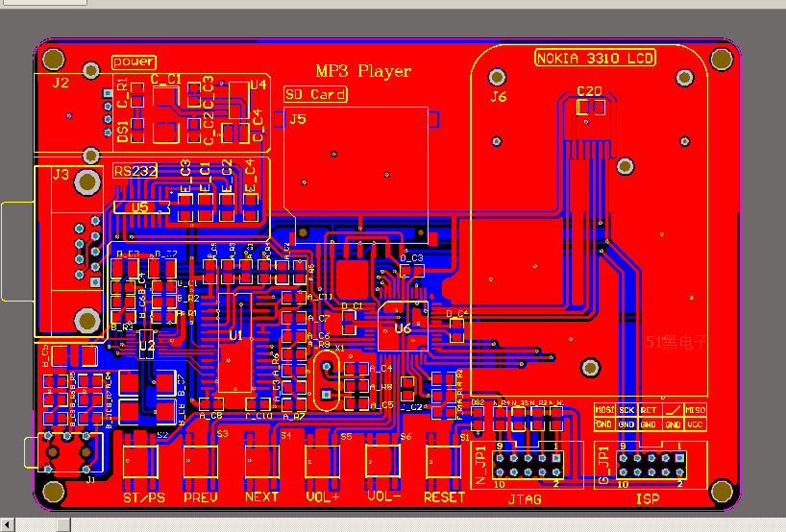Click the C20 capacitor designator

tap(589, 91)
